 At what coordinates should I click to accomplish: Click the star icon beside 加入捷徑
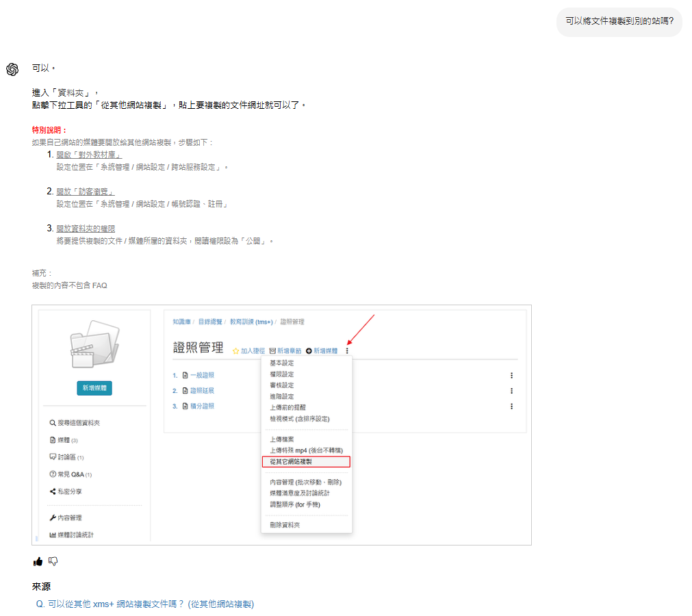(x=235, y=351)
